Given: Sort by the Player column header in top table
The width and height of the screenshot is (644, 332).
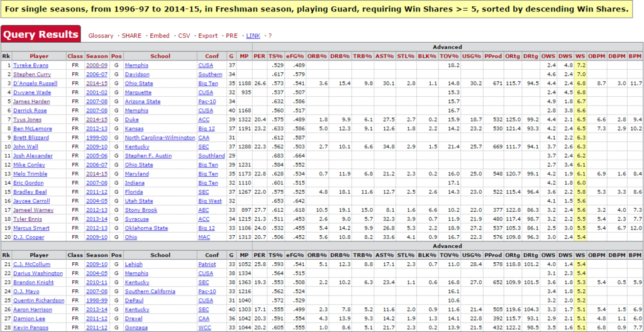Looking at the screenshot, I should coord(39,57).
